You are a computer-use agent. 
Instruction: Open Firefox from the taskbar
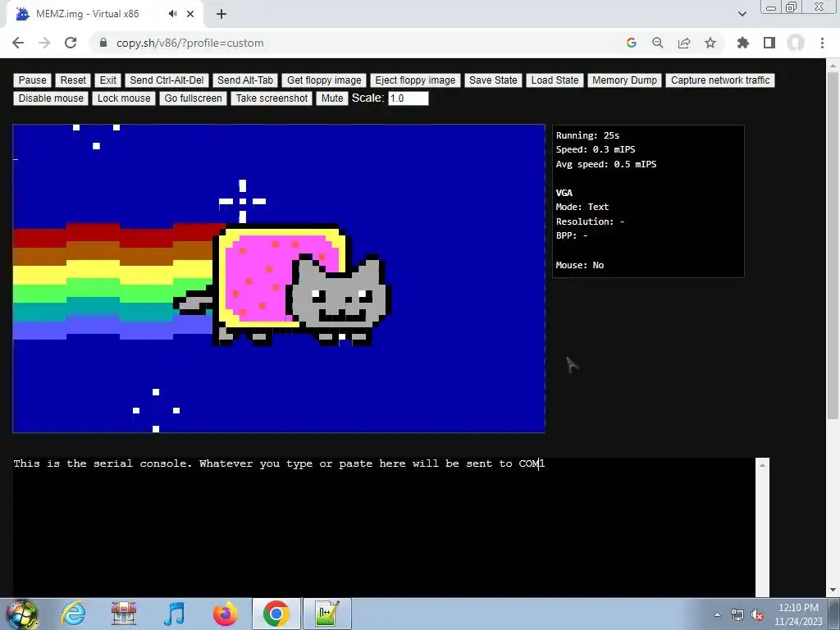point(225,614)
